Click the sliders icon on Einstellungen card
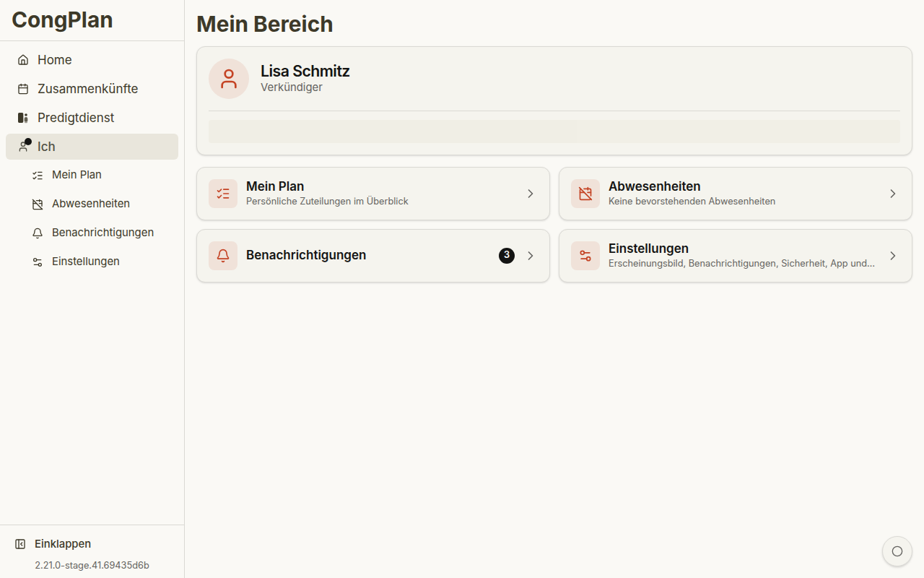Viewport: 924px width, 578px height. tap(585, 256)
